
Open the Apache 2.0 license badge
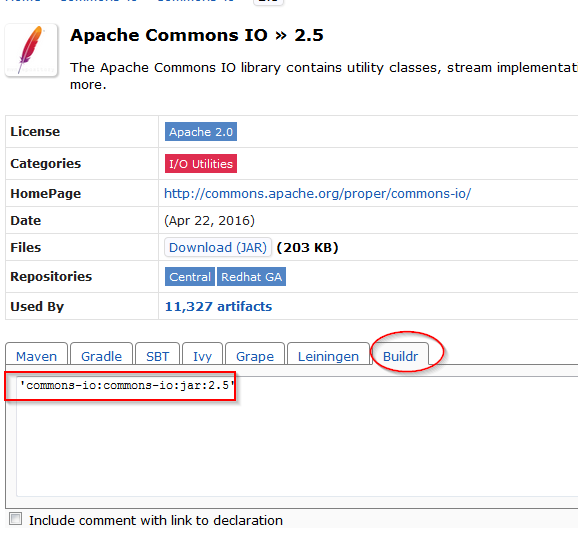201,132
